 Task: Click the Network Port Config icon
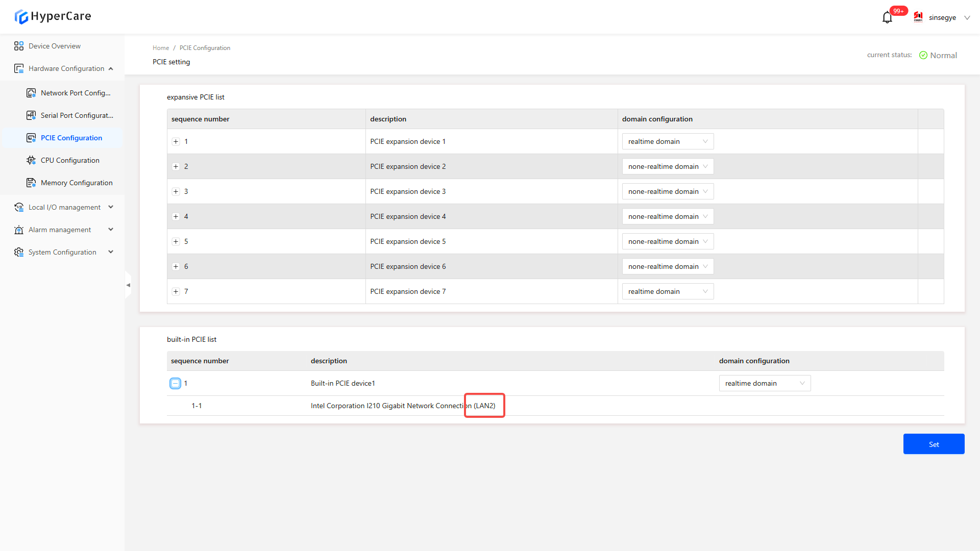31,93
